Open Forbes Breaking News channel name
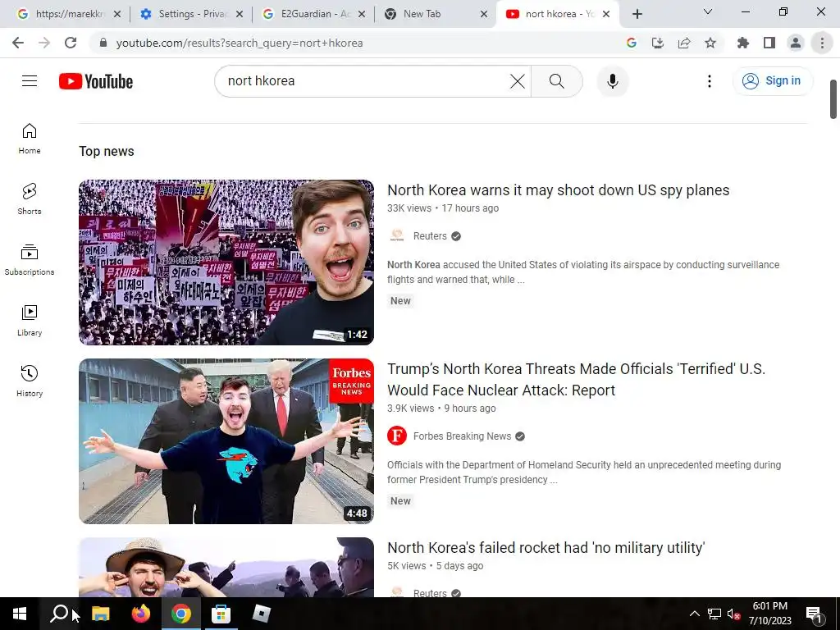 pyautogui.click(x=462, y=436)
